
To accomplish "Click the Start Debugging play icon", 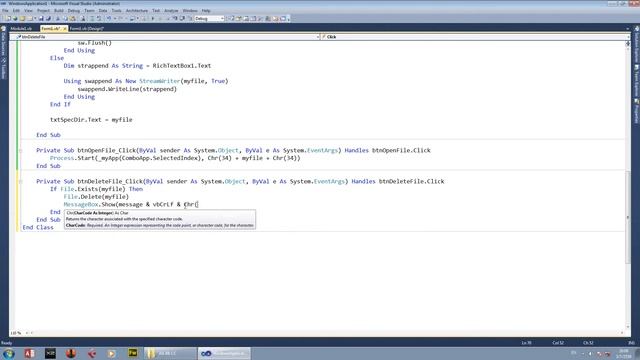I will [153, 18].
